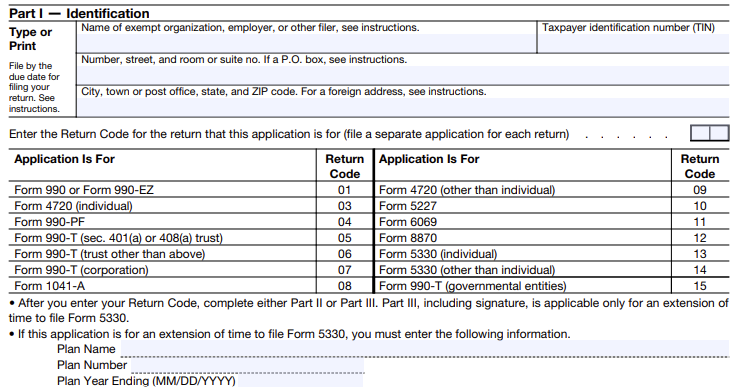
Task: Click the Taxpayer identification number (TIN) field
Action: coord(633,43)
